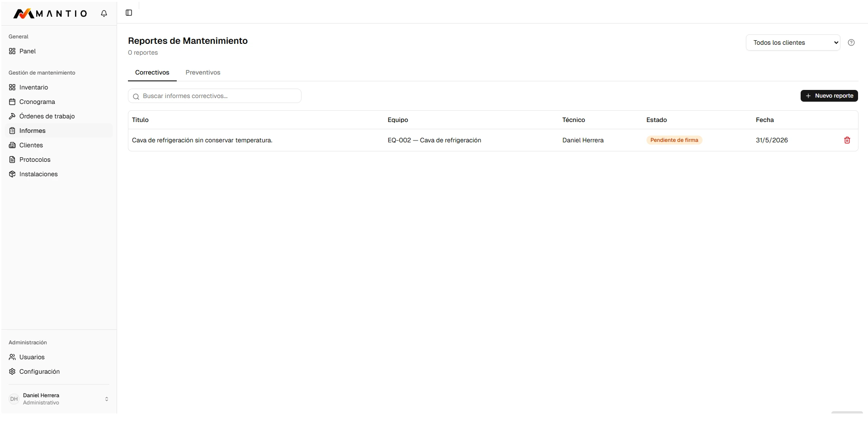The height and width of the screenshot is (446, 868).
Task: Click the DH user avatar
Action: [x=14, y=399]
